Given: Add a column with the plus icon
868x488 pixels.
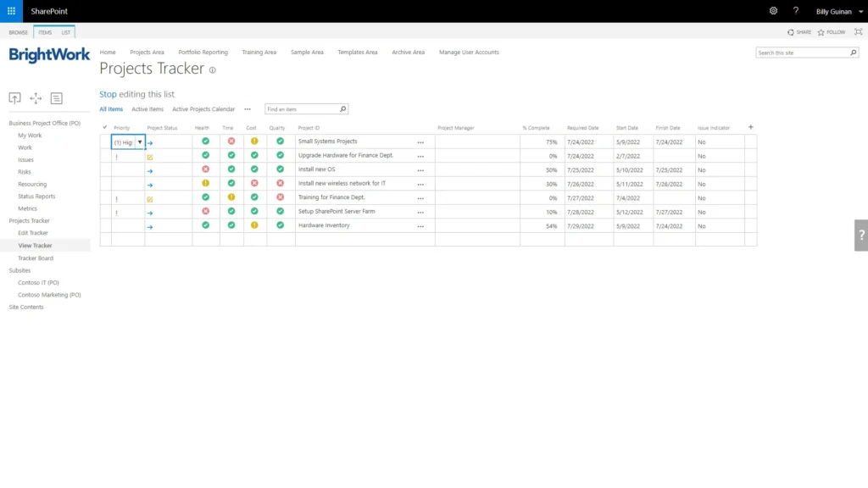Looking at the screenshot, I should click(750, 127).
